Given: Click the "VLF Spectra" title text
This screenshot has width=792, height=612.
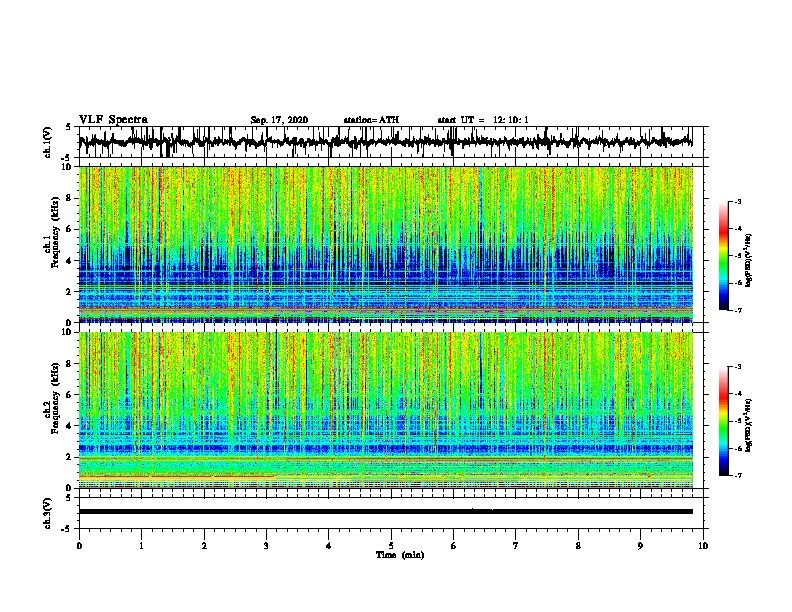Looking at the screenshot, I should [113, 120].
